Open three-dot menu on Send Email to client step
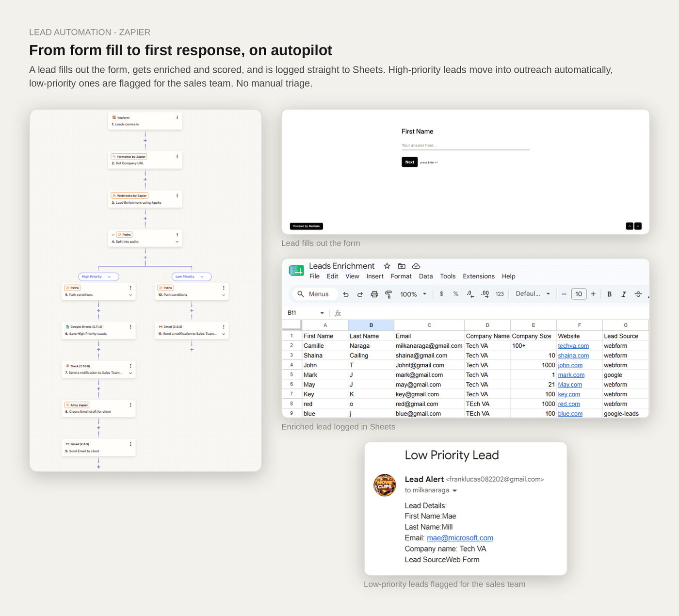This screenshot has width=679, height=616. (130, 444)
